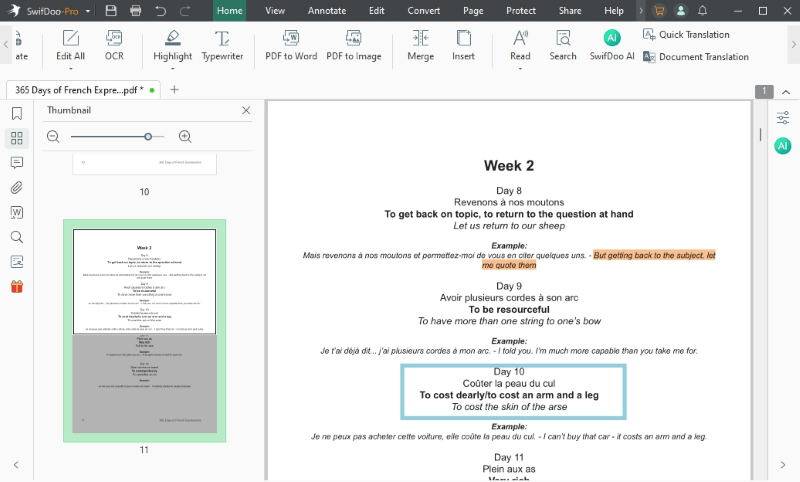Select the page 11 thumbnail
This screenshot has width=800, height=482.
[x=144, y=330]
